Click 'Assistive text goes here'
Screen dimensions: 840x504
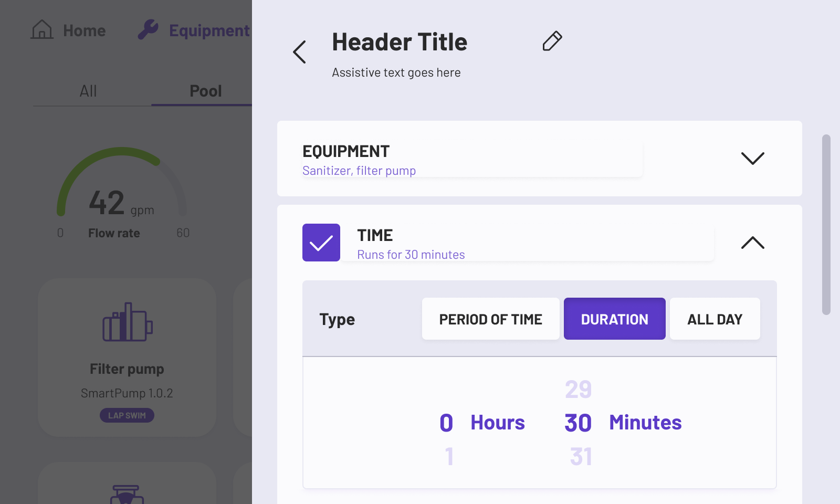(396, 72)
